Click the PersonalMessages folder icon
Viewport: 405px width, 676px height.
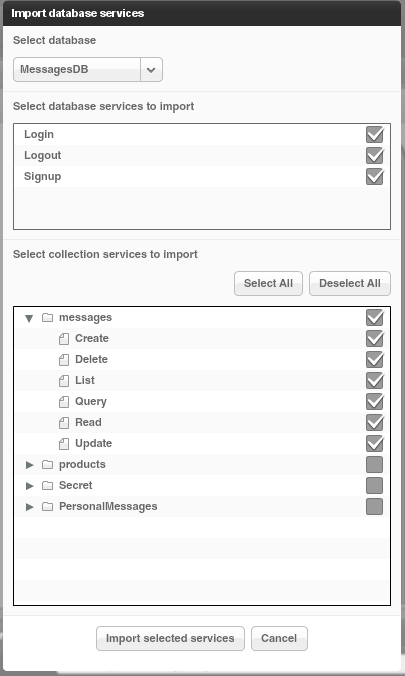47,507
